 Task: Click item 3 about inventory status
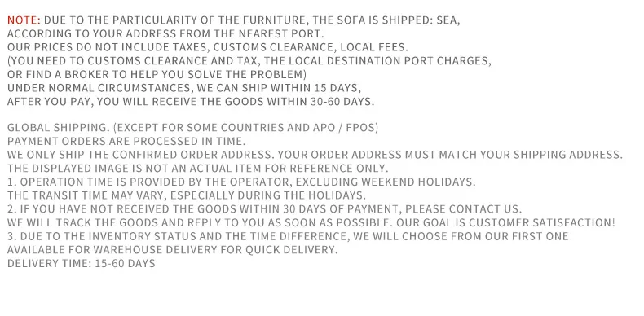tap(288, 236)
